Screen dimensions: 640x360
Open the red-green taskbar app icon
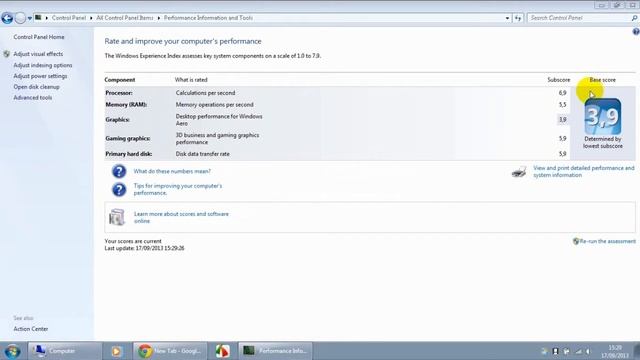point(222,351)
